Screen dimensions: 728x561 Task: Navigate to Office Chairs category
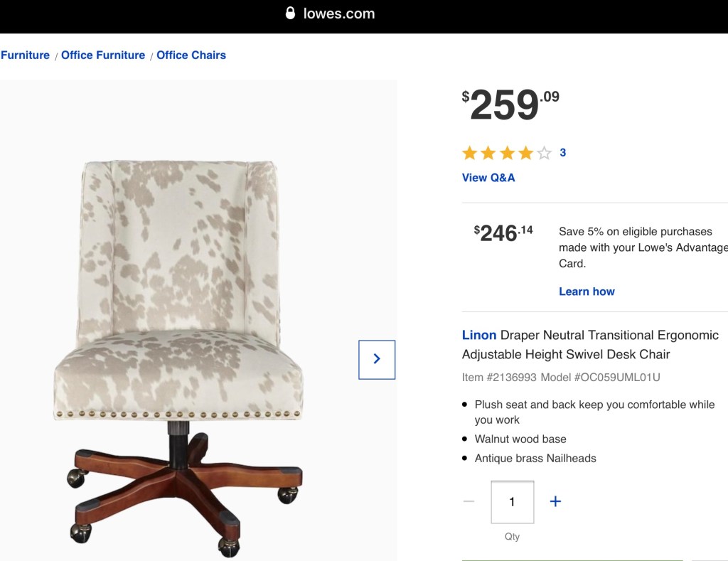click(191, 55)
